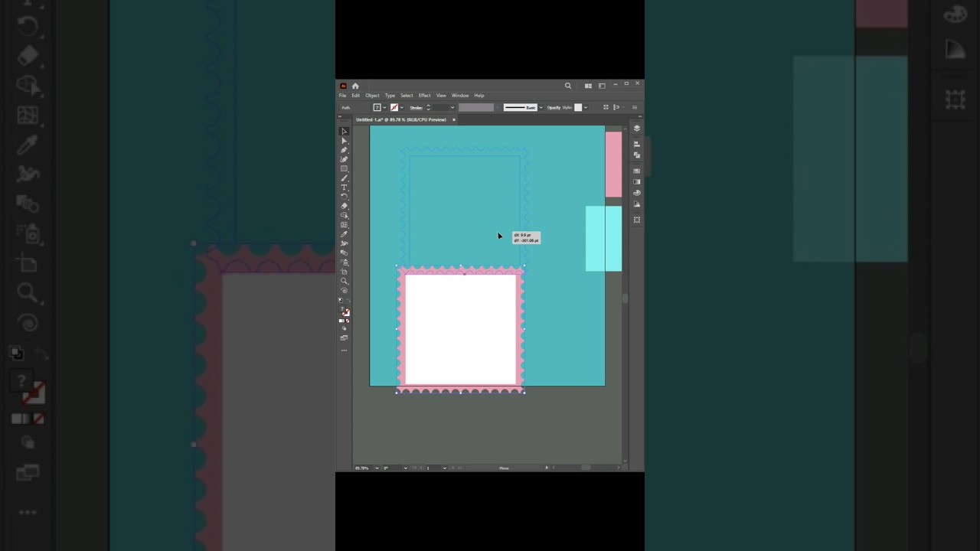The width and height of the screenshot is (980, 551).
Task: Open the Layers panel icon
Action: click(636, 128)
